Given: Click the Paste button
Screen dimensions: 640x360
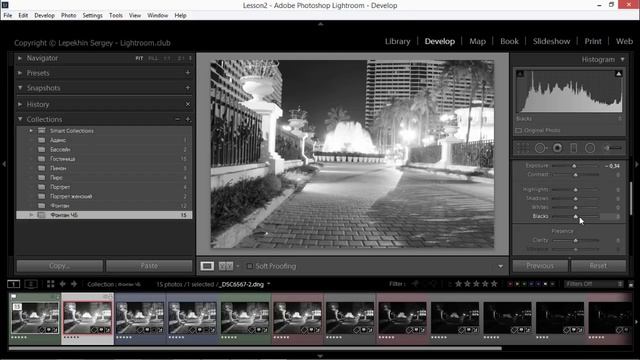Looking at the screenshot, I should 149,266.
